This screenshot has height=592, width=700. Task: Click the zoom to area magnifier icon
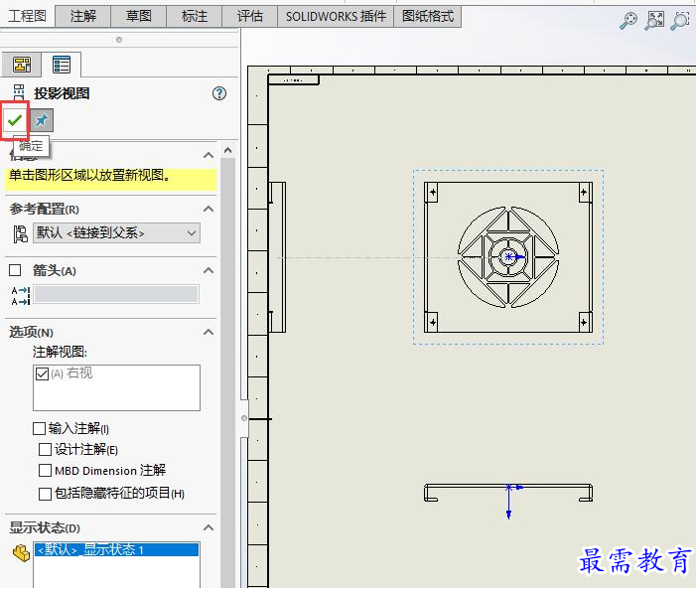(x=680, y=20)
